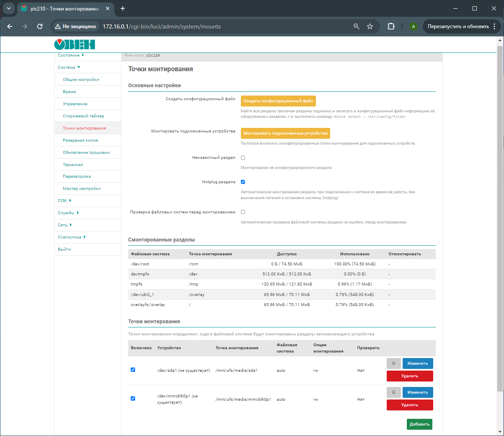The width and height of the screenshot is (504, 436).
Task: Click the green profile avatar icon
Action: [414, 26]
